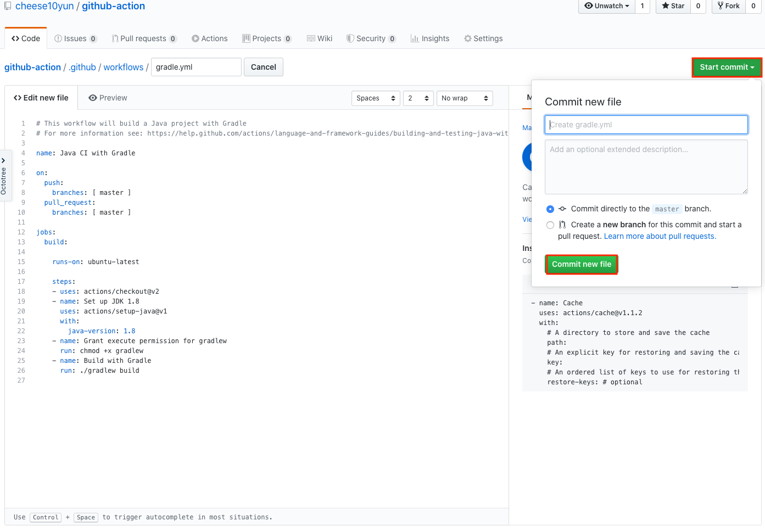Click line 15 'runs-on: ubuntu-latest' text
The width and height of the screenshot is (765, 532).
[96, 262]
